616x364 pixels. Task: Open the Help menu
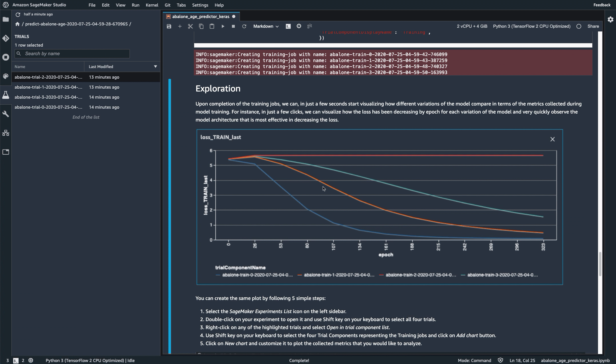pyautogui.click(x=219, y=5)
